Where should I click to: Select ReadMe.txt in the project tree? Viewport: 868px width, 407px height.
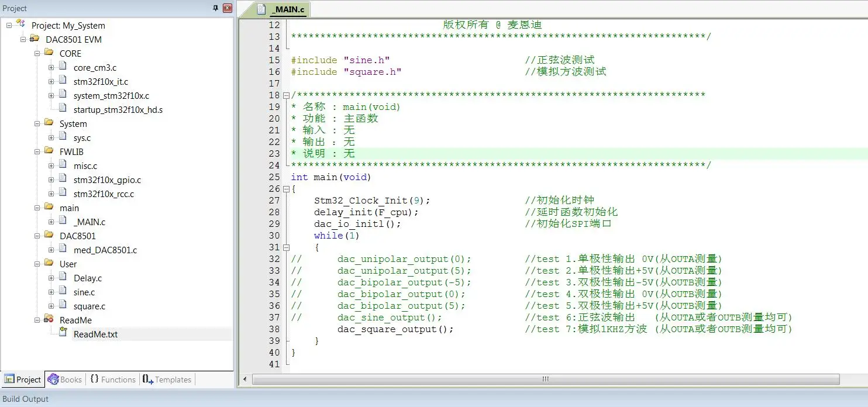click(x=95, y=334)
